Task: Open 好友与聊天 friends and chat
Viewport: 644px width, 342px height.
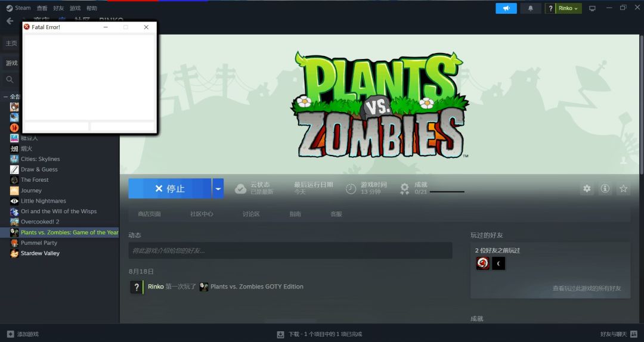Action: (619, 334)
